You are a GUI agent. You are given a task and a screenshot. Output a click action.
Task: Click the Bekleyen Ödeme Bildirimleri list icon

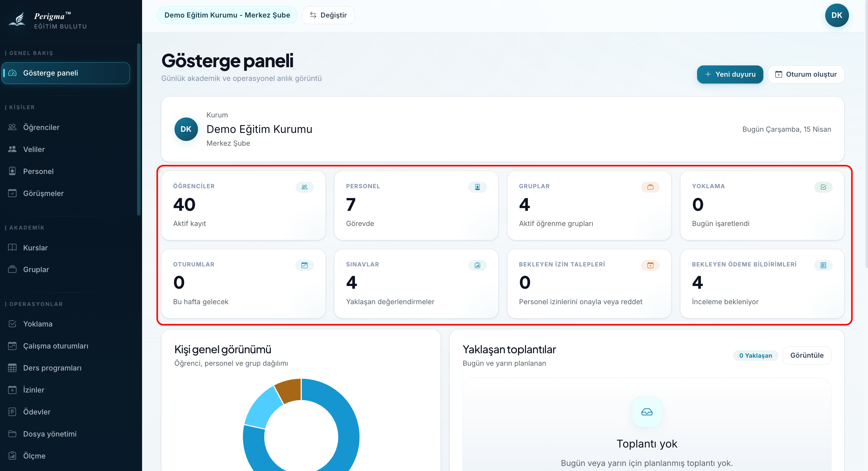coord(823,265)
